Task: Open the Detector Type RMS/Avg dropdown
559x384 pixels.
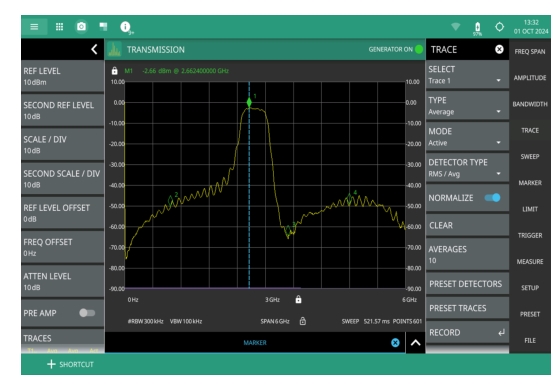Action: [467, 168]
